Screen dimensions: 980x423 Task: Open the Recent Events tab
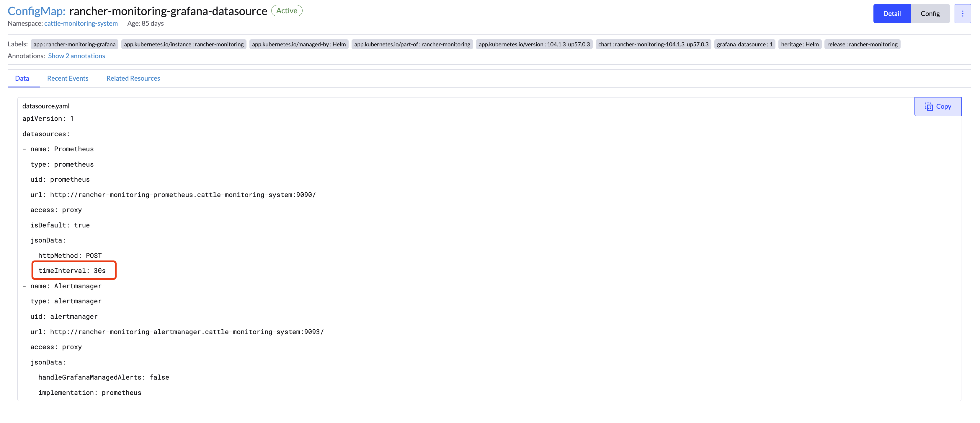(x=68, y=79)
